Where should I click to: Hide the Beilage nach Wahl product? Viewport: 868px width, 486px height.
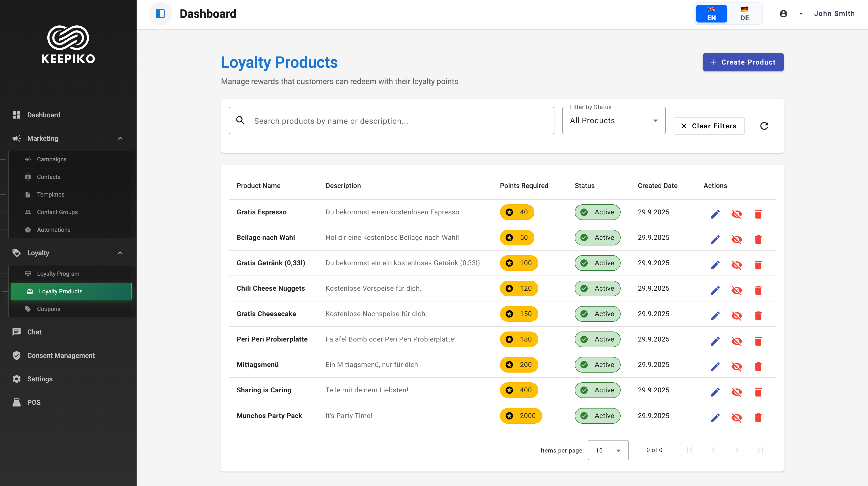[x=737, y=240]
